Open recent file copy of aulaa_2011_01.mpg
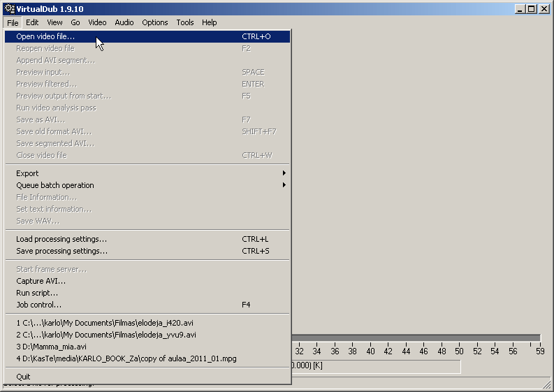 [147, 358]
